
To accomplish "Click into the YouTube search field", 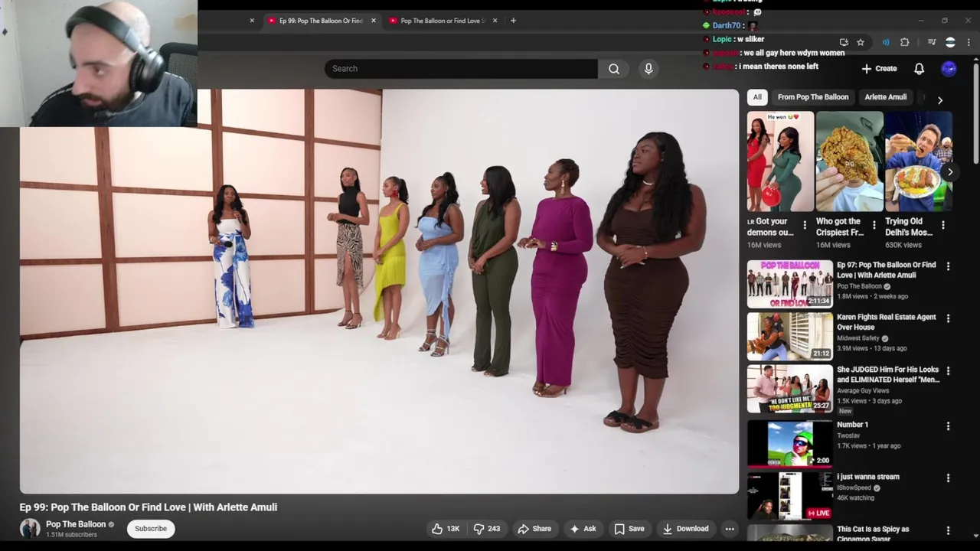I will [461, 69].
